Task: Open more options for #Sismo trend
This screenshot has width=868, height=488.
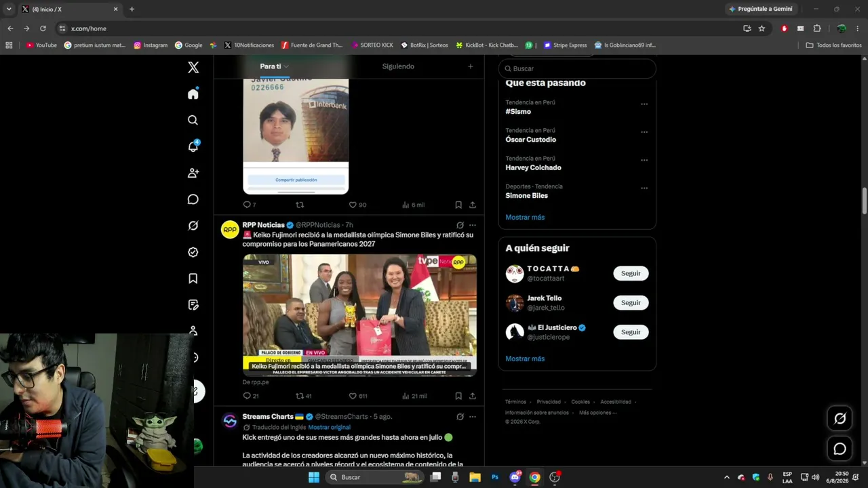Action: click(644, 104)
